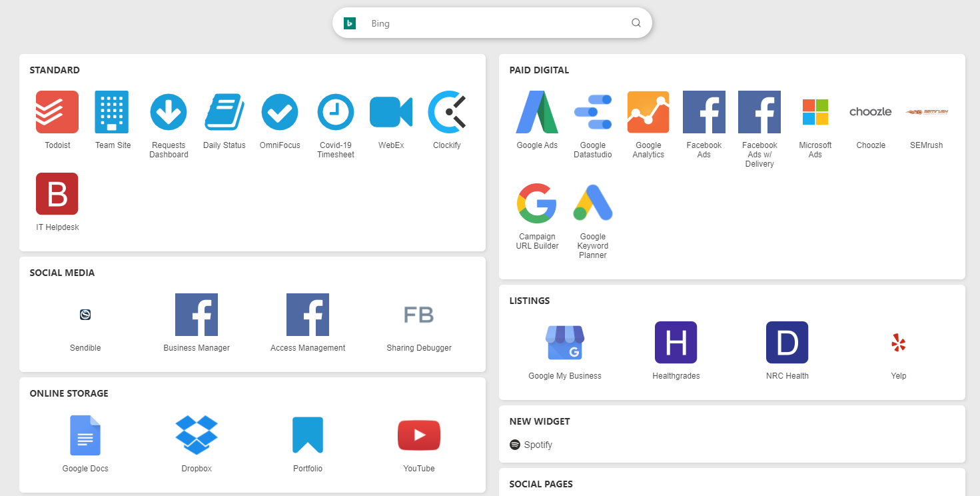Click the Spotify link in New Widget

click(531, 445)
